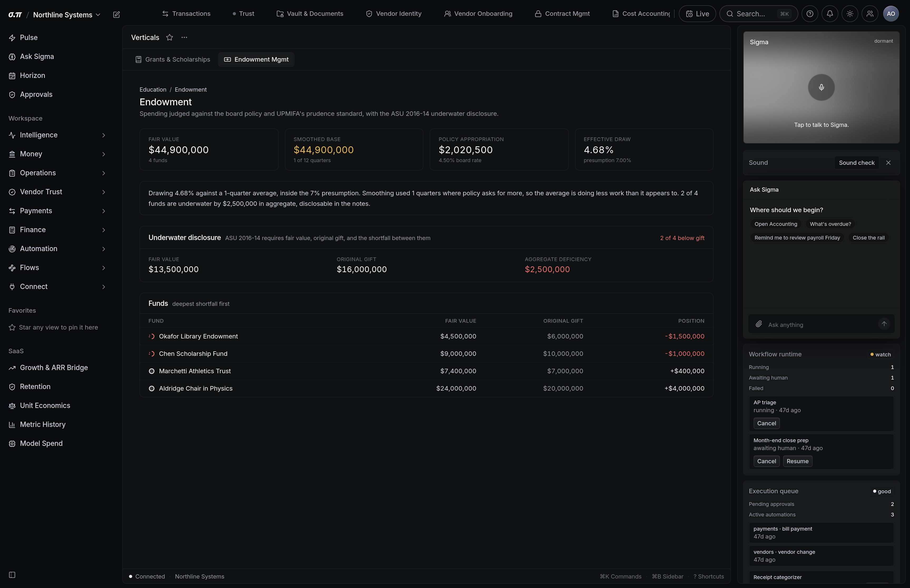Screen dimensions: 910x588
Task: Expand Finance
Action: point(57,230)
